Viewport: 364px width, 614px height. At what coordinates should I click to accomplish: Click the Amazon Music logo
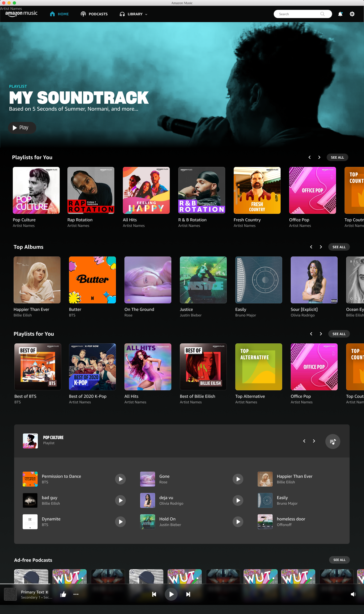pos(21,14)
